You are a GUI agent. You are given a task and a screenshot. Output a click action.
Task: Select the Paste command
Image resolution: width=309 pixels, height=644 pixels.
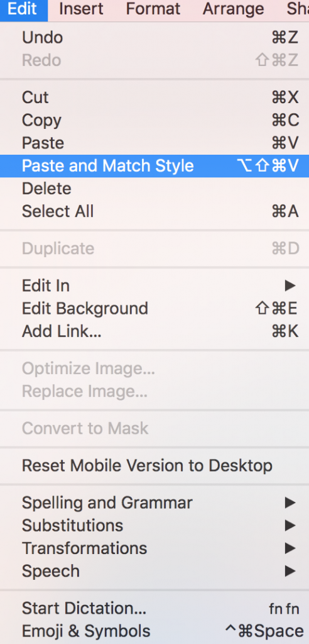154,143
